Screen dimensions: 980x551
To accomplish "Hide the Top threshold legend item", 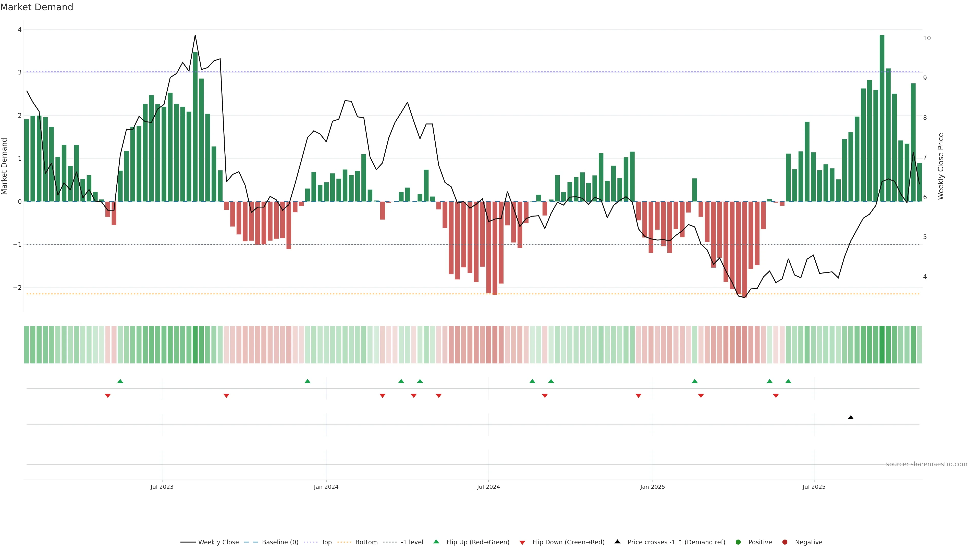I will 326,542.
